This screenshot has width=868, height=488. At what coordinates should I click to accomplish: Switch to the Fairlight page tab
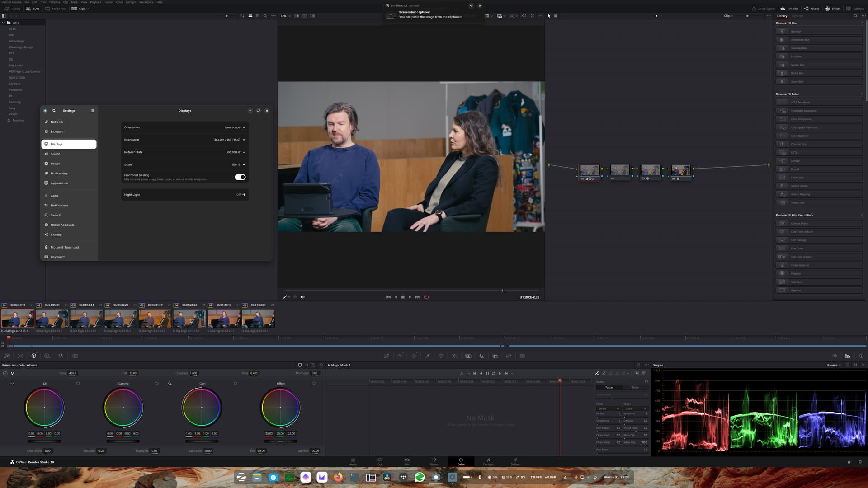tap(488, 461)
